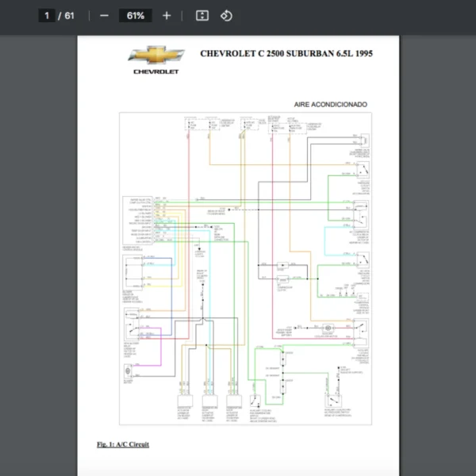Select the current page number field
This screenshot has height=476, width=476.
47,16
